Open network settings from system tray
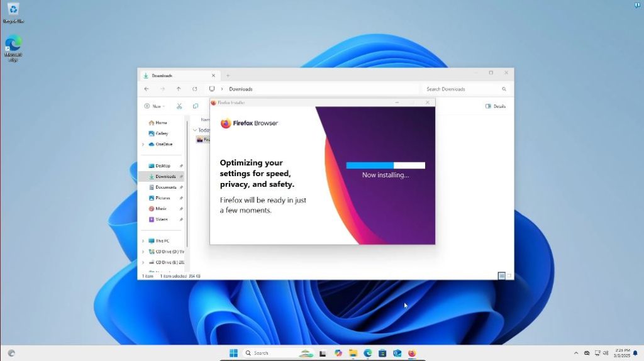 click(597, 353)
